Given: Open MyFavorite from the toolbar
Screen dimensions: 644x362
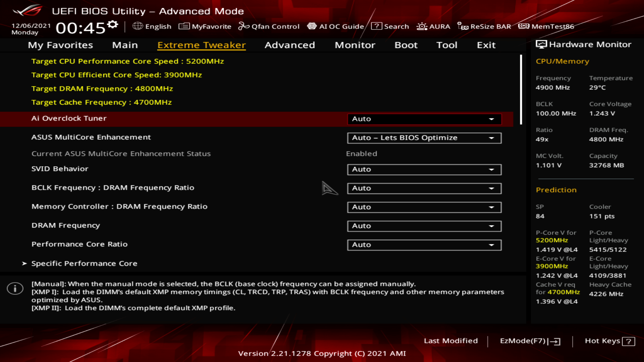Looking at the screenshot, I should tap(205, 26).
